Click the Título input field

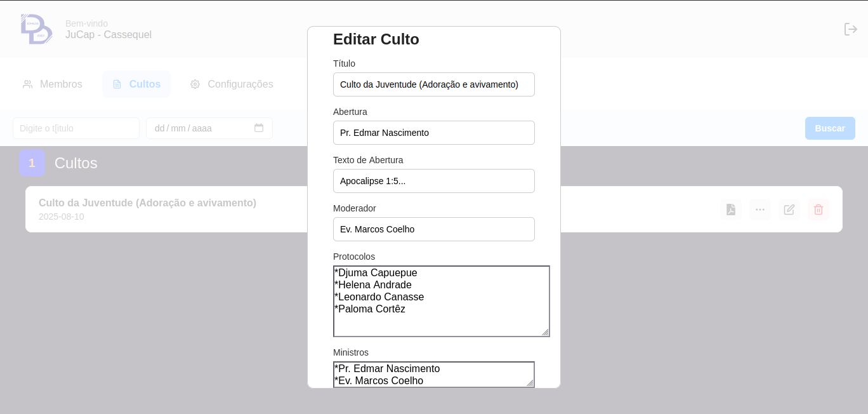pos(433,84)
